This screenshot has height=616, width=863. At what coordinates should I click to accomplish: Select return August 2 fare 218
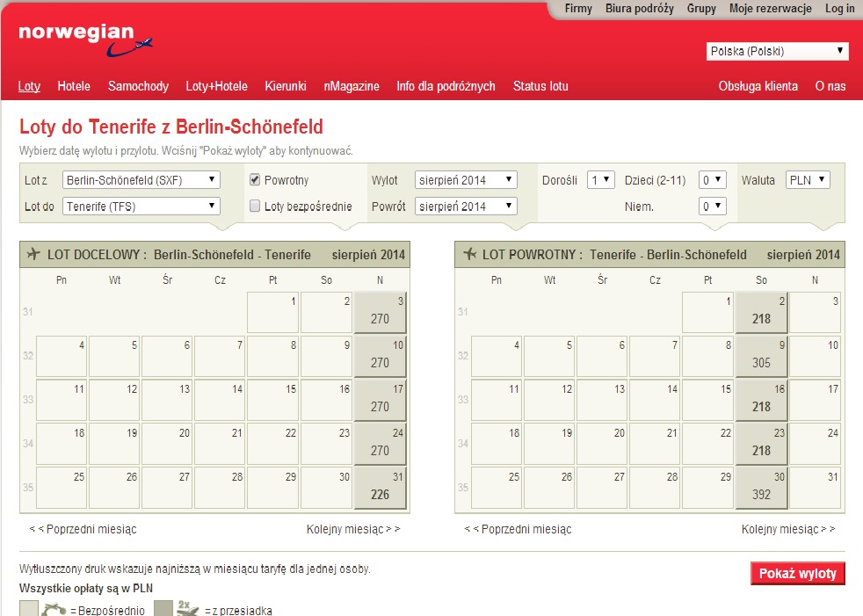tap(761, 312)
